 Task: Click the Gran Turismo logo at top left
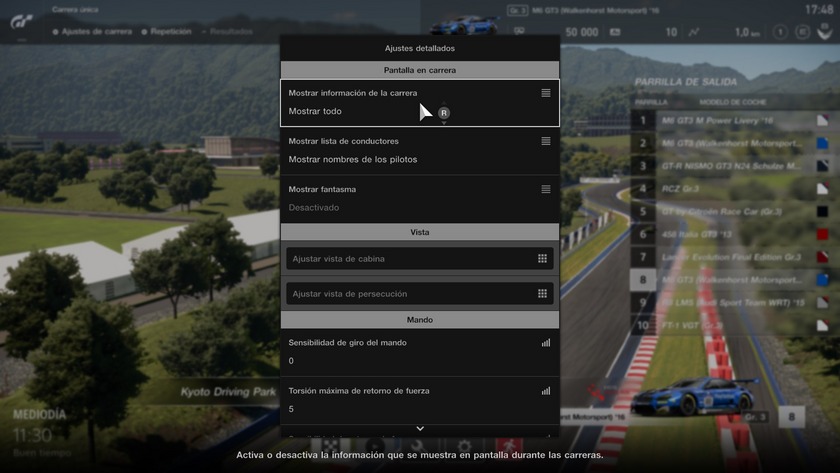click(21, 22)
